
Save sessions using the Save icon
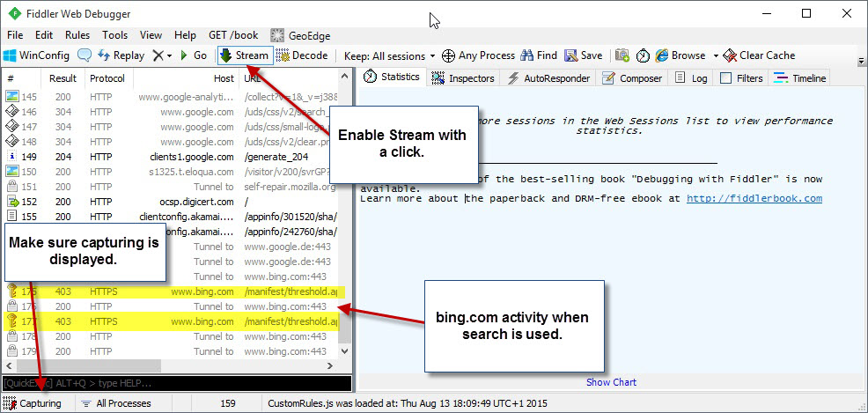[584, 55]
